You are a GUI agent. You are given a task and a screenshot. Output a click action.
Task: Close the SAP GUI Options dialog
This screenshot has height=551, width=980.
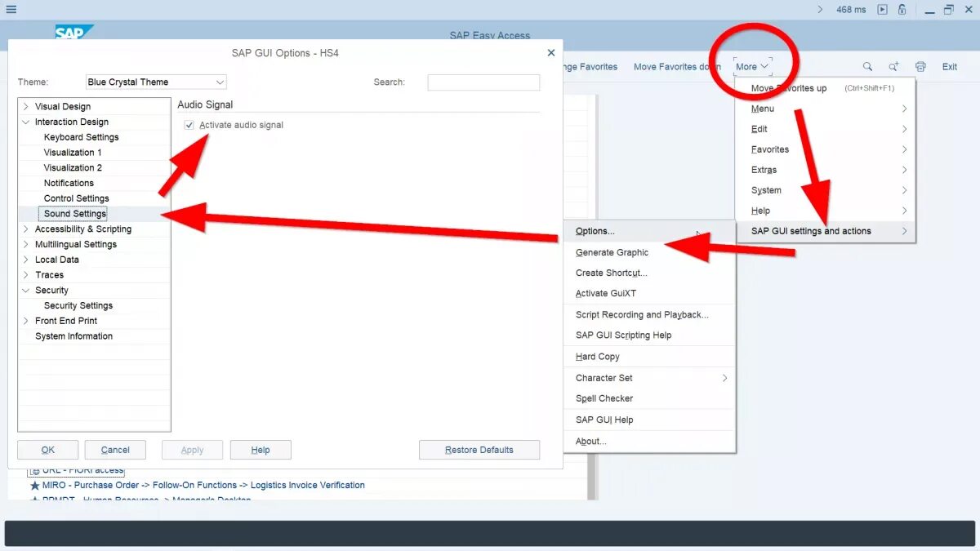tap(551, 52)
